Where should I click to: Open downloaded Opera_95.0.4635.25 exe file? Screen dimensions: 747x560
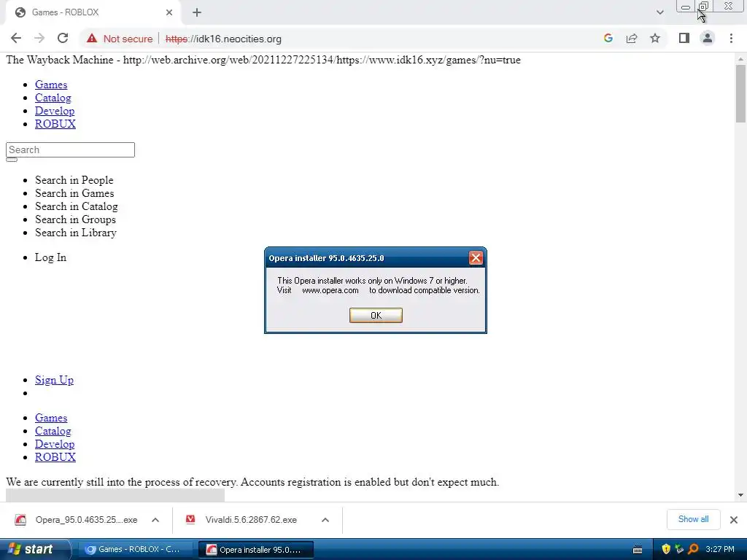pos(76,519)
